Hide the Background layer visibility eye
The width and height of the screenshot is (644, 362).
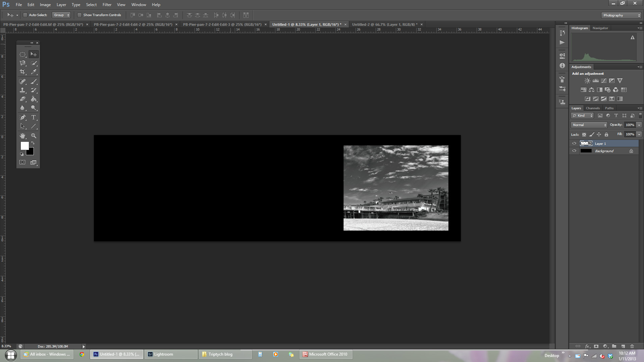[x=574, y=151]
